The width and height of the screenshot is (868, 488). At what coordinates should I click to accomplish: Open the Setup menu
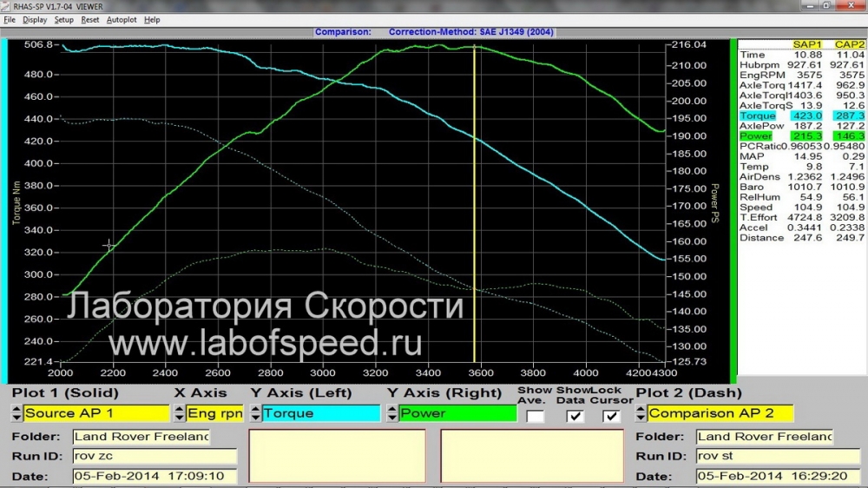click(x=63, y=19)
